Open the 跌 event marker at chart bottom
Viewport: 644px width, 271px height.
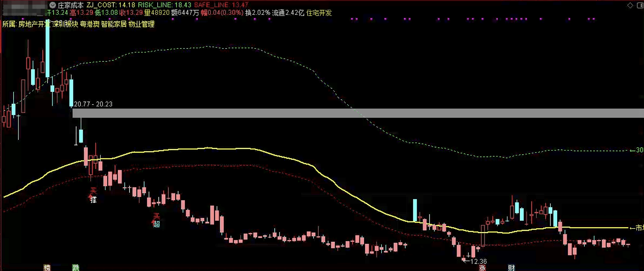[76, 268]
